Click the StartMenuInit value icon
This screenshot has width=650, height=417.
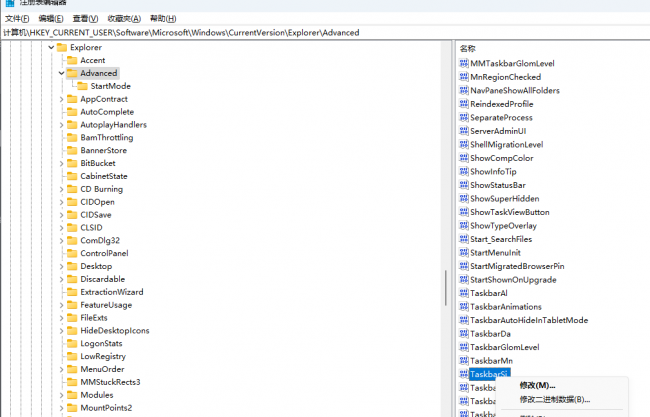tap(464, 252)
